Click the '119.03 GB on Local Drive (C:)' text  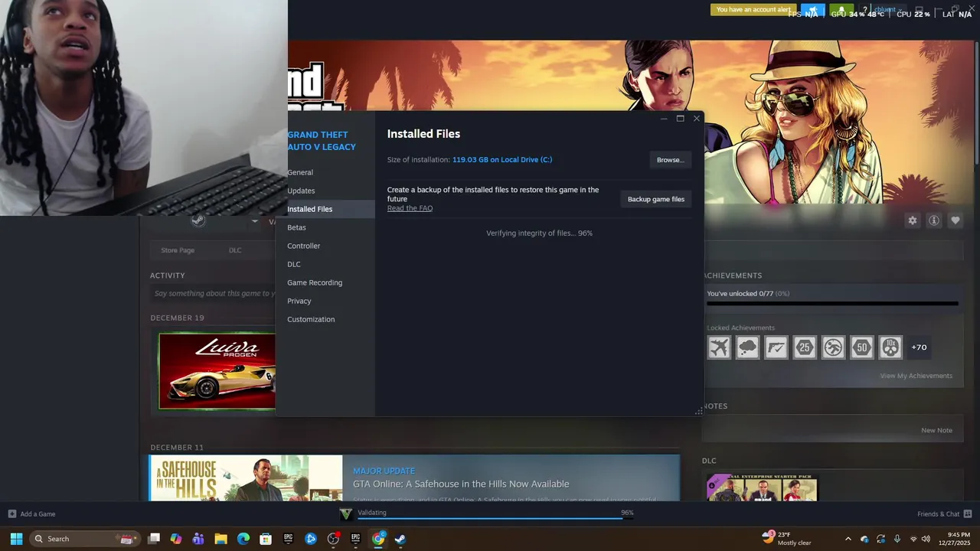502,159
